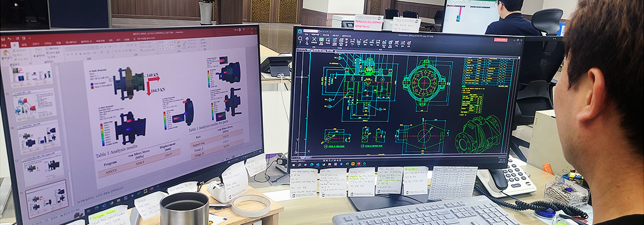Open the Insert tab in PowerPoint ribbon
This screenshot has height=225, width=644.
pyautogui.click(x=24, y=45)
